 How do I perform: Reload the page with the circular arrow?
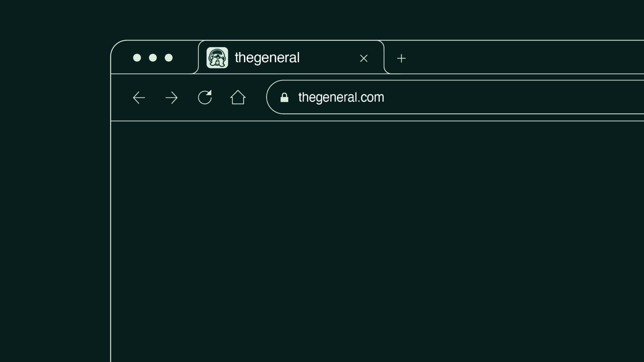pos(205,97)
